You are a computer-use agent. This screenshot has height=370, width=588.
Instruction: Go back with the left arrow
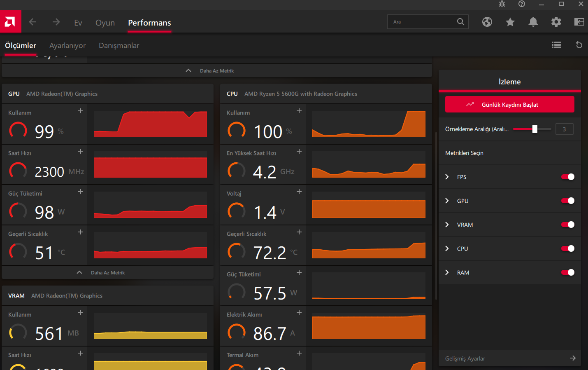pyautogui.click(x=33, y=22)
